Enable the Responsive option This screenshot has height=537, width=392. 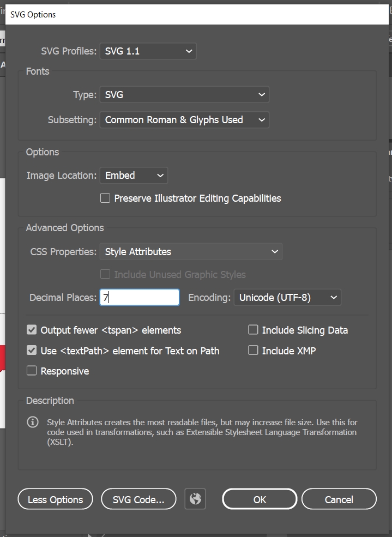click(31, 371)
